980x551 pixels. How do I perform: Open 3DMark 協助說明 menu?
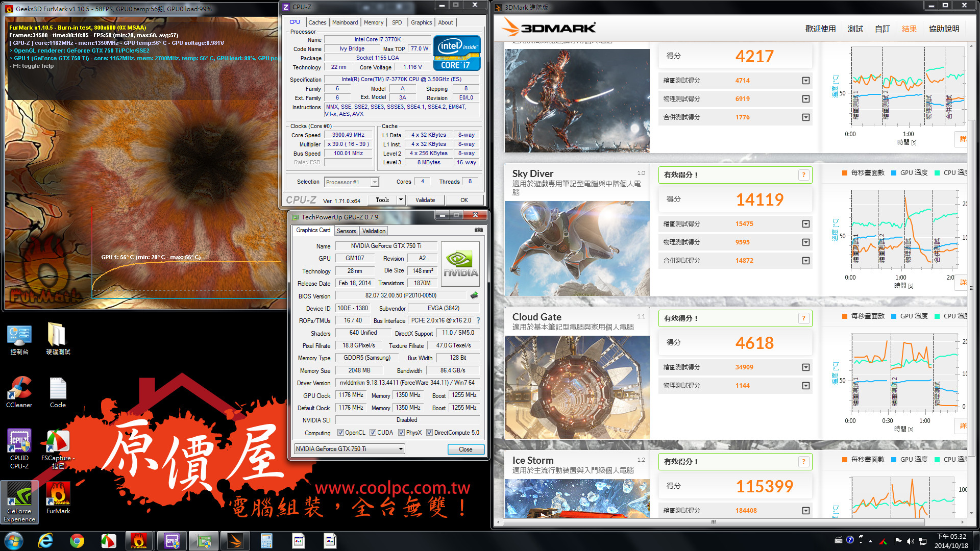(x=944, y=29)
